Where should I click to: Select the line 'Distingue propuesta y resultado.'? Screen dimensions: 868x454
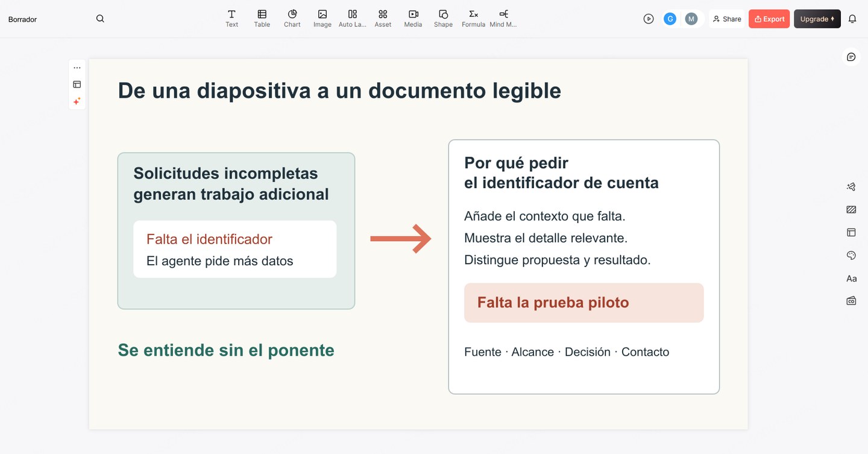tap(558, 260)
